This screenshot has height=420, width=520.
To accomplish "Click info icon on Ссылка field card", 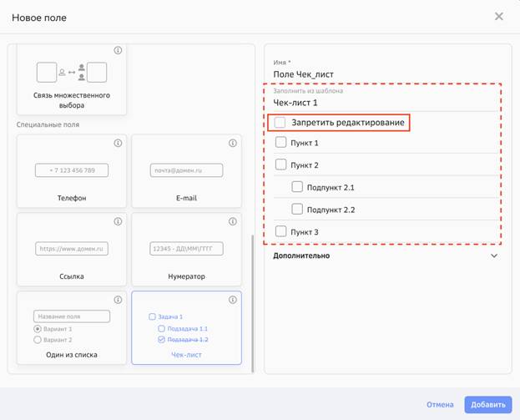I will point(118,222).
